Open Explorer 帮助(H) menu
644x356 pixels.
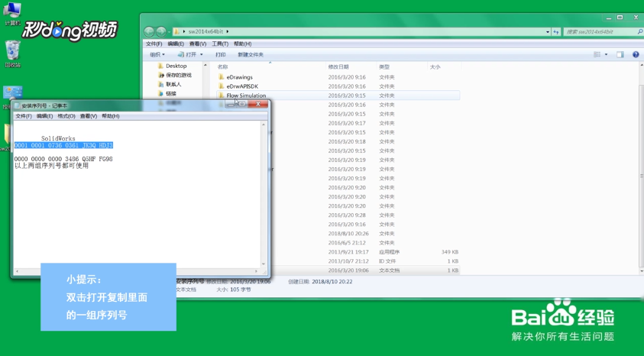pyautogui.click(x=242, y=44)
